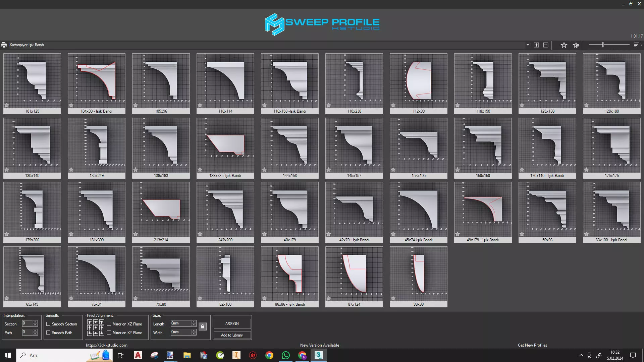
Task: Click the collapse all minus box icon
Action: click(546, 45)
